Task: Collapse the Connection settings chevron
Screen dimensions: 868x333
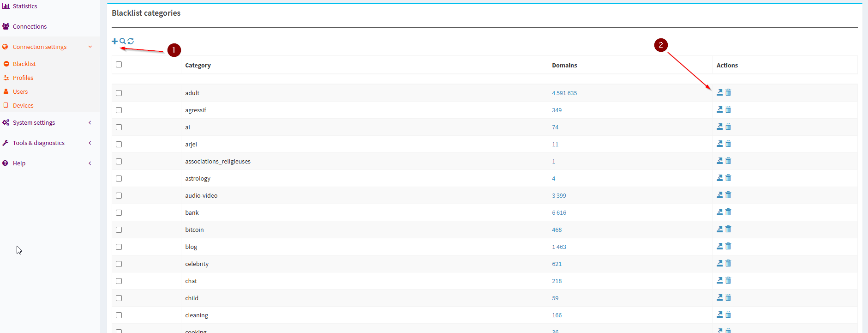Action: [90, 47]
